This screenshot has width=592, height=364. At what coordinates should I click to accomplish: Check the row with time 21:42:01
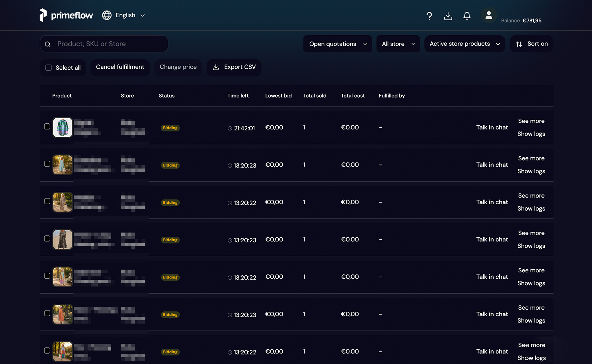(x=47, y=126)
